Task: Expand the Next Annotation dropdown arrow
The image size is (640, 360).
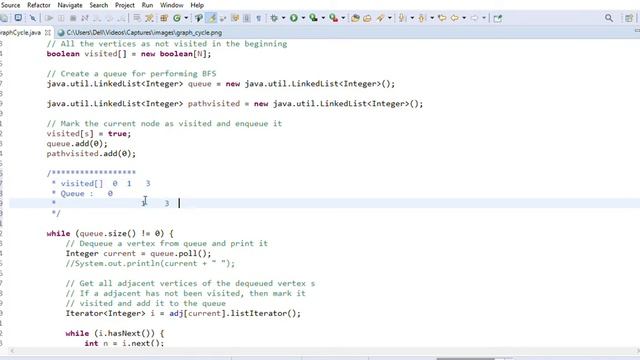Action: click(412, 18)
